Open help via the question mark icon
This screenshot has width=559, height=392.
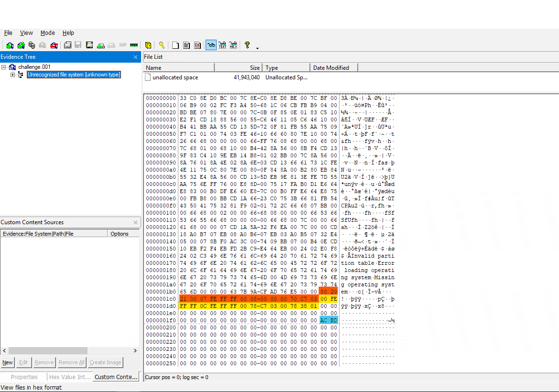tap(247, 45)
